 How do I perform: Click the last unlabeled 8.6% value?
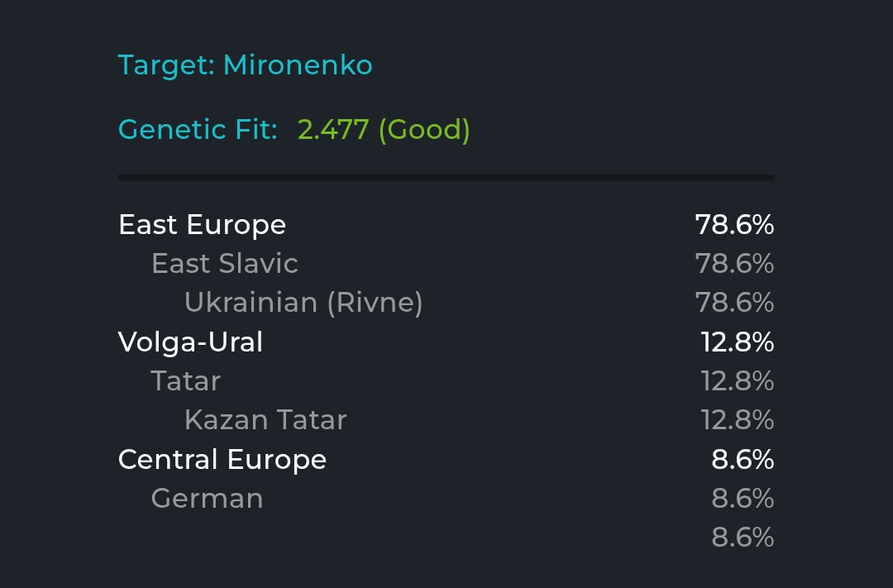pyautogui.click(x=743, y=538)
